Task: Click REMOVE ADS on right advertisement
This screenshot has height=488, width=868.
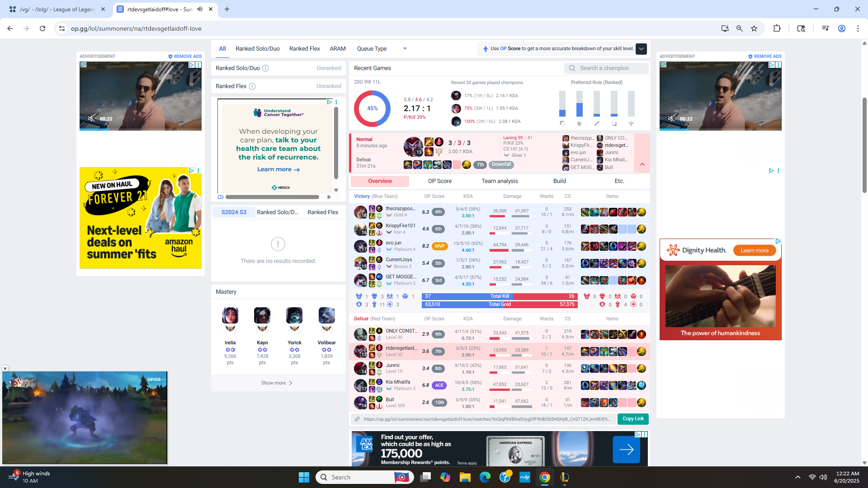Action: coord(765,56)
